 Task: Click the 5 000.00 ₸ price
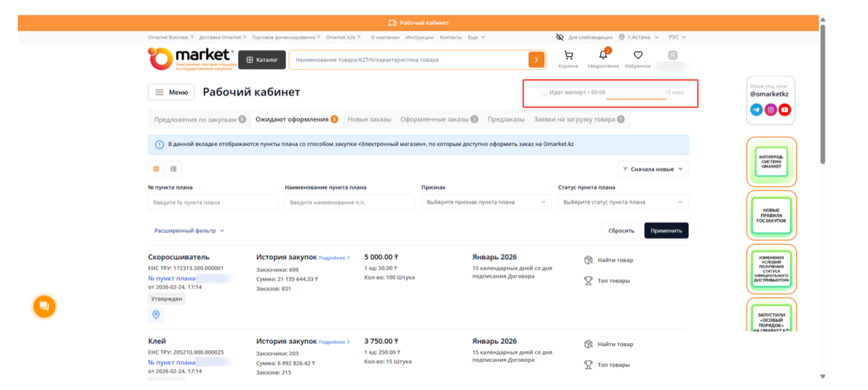[381, 257]
